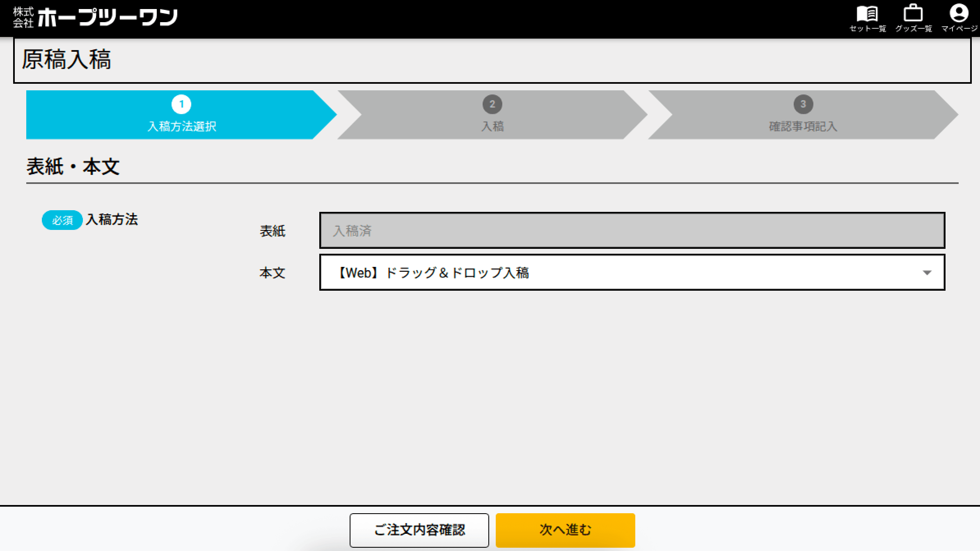Click the 原稿入稿 page title
The image size is (980, 551).
click(x=66, y=60)
